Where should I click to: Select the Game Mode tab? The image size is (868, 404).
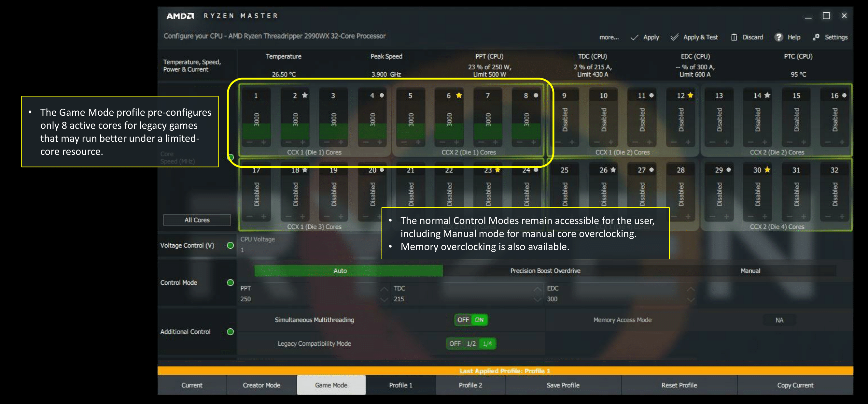(331, 385)
